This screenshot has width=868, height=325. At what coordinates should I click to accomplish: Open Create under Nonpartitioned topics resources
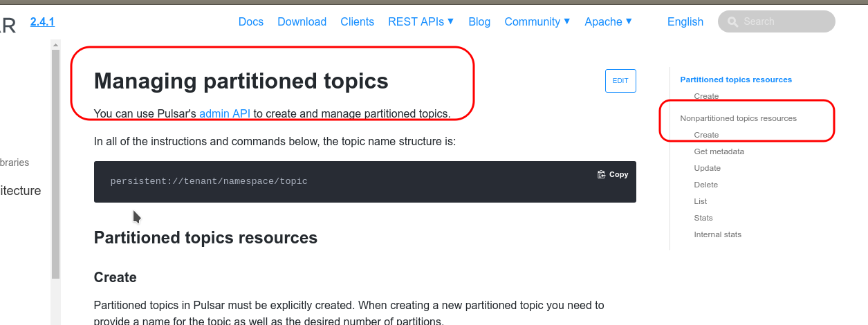706,135
